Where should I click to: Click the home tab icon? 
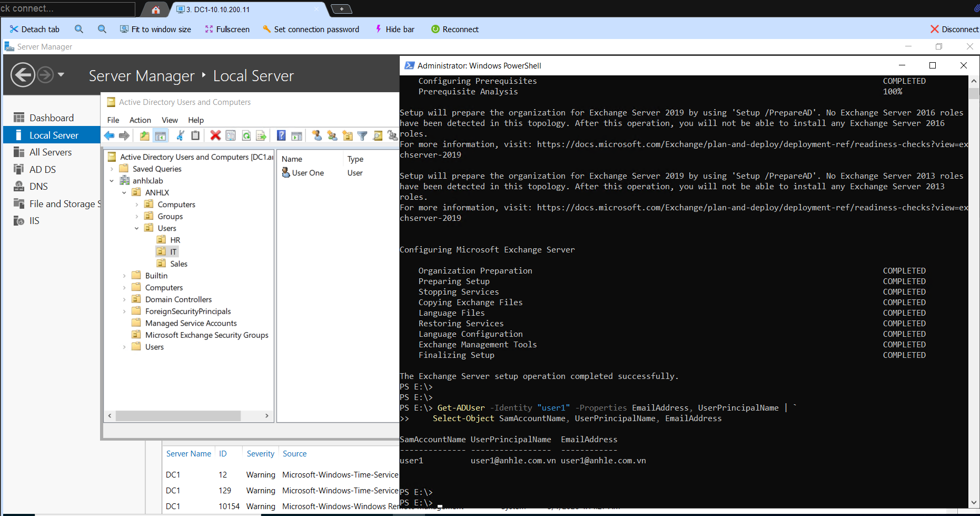[156, 9]
